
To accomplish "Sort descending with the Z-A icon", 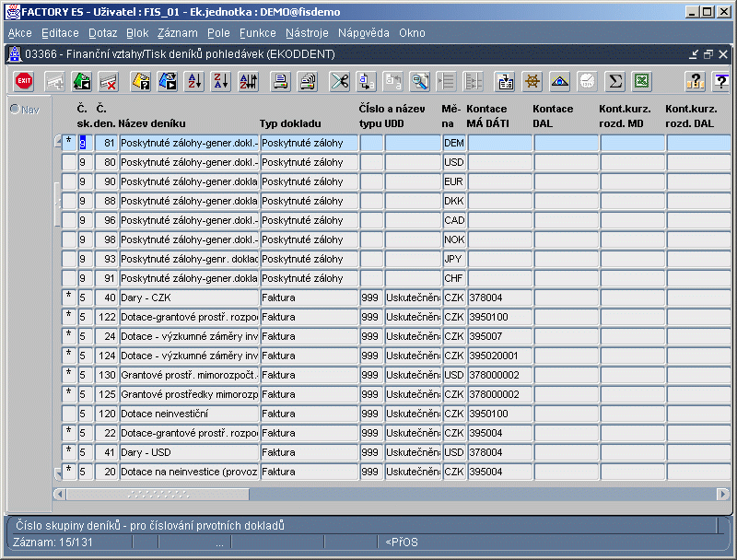I will coord(221,81).
